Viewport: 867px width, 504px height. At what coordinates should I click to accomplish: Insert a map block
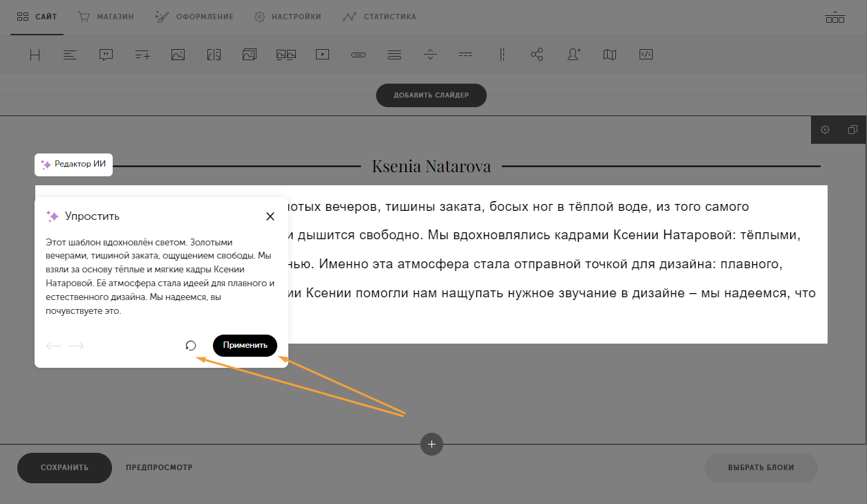coord(609,54)
